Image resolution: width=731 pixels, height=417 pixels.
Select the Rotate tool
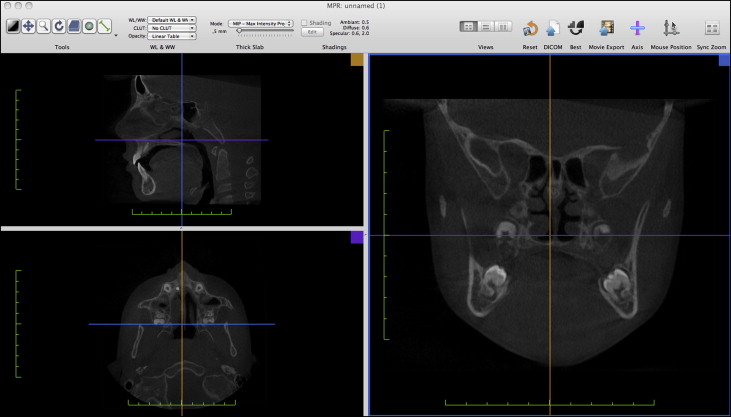(58, 26)
